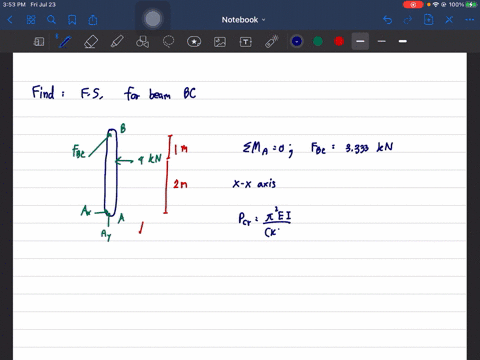Select the Laser pointer tool

coord(272,42)
